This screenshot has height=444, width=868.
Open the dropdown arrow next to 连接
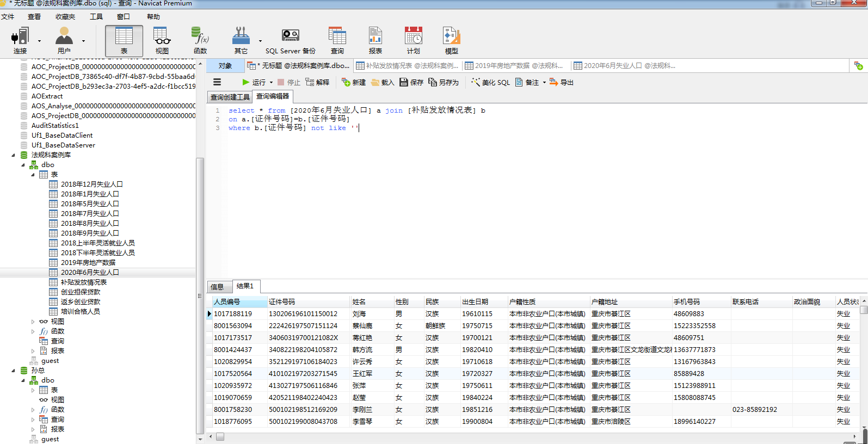[39, 41]
